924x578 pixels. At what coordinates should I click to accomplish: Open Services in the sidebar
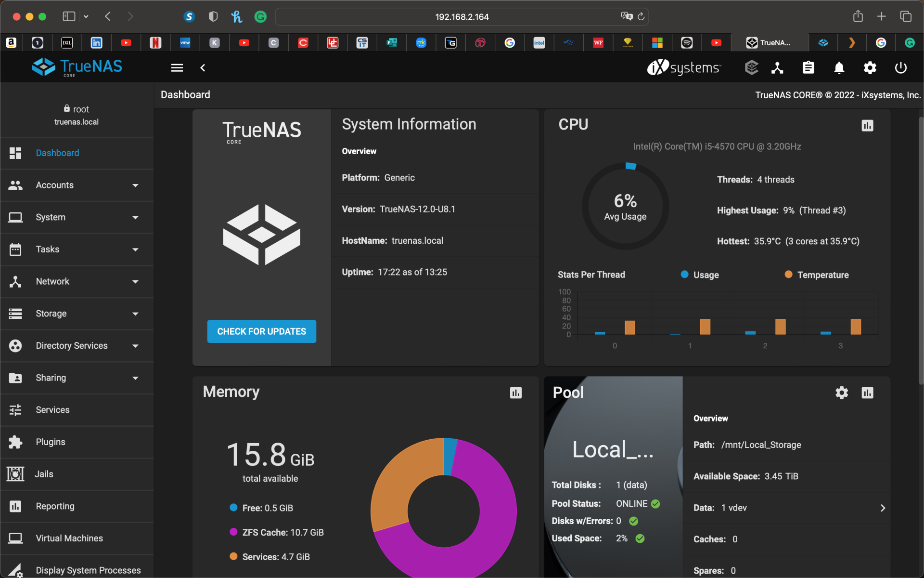pos(77,410)
